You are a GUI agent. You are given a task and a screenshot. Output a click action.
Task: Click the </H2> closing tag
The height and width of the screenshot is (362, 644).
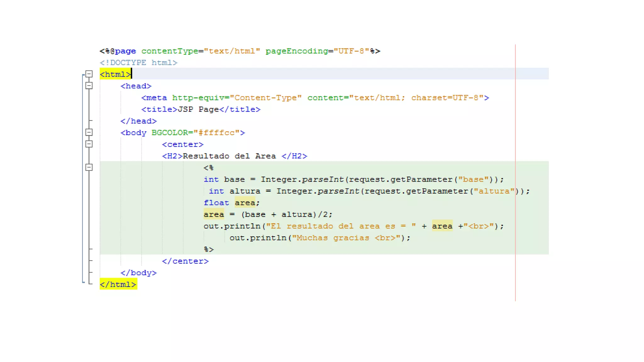(x=294, y=156)
